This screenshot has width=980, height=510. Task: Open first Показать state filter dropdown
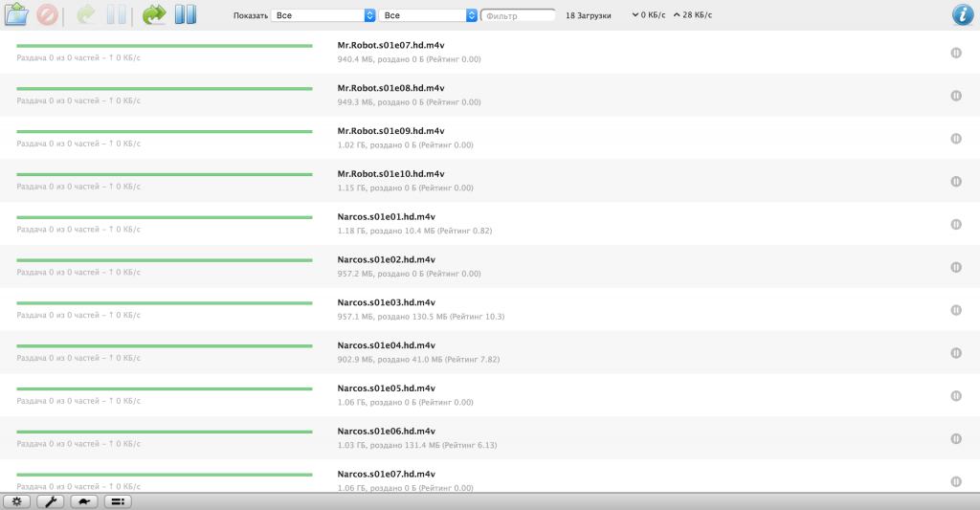click(323, 15)
